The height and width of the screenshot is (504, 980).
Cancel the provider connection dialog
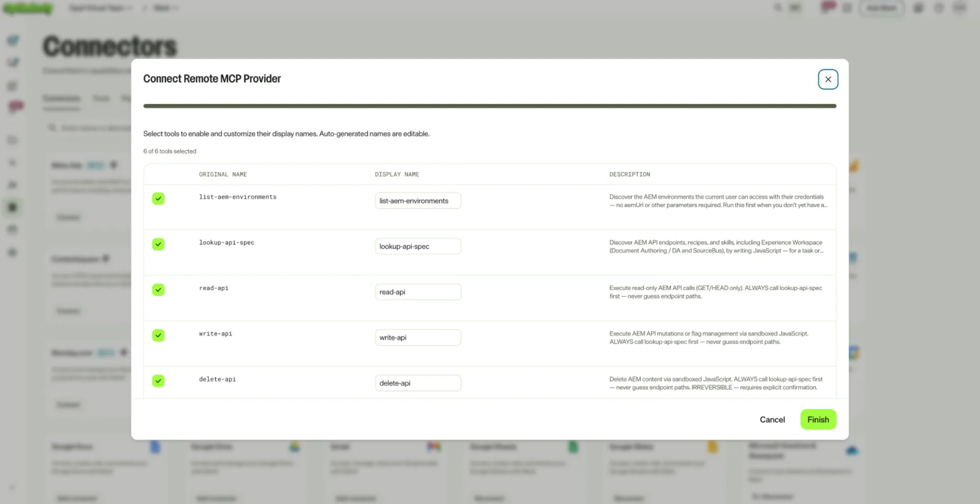click(772, 420)
